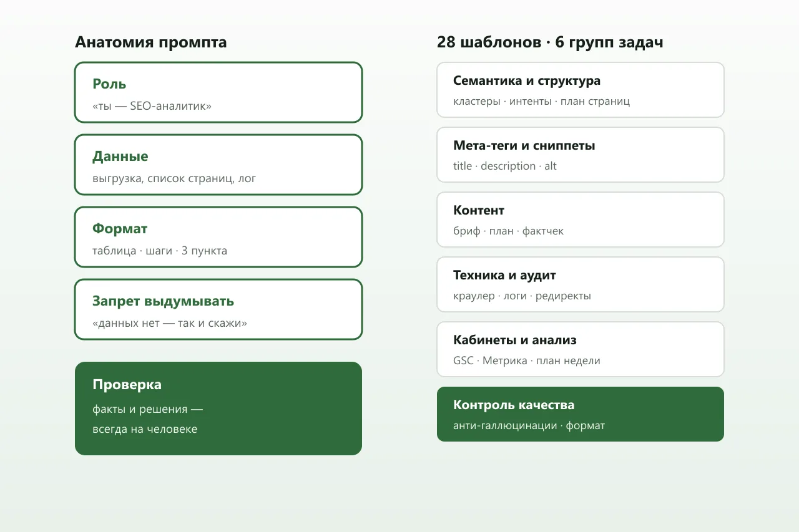This screenshot has height=532, width=799.
Task: Click the line 'факты и решения —'
Action: point(148,409)
